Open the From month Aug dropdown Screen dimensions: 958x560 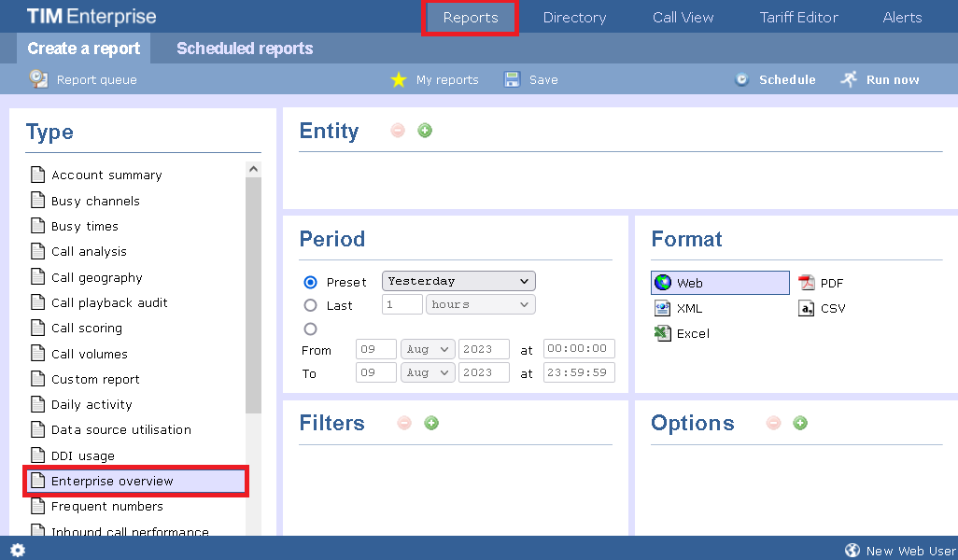click(427, 349)
